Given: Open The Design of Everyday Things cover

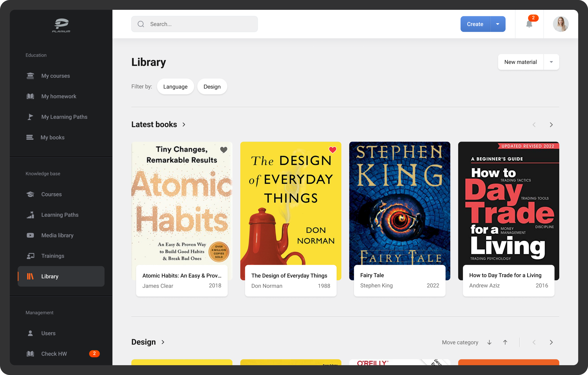Looking at the screenshot, I should [x=291, y=203].
